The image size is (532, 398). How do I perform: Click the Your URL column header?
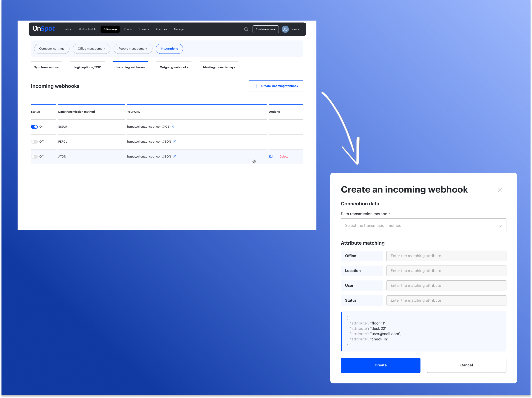134,112
